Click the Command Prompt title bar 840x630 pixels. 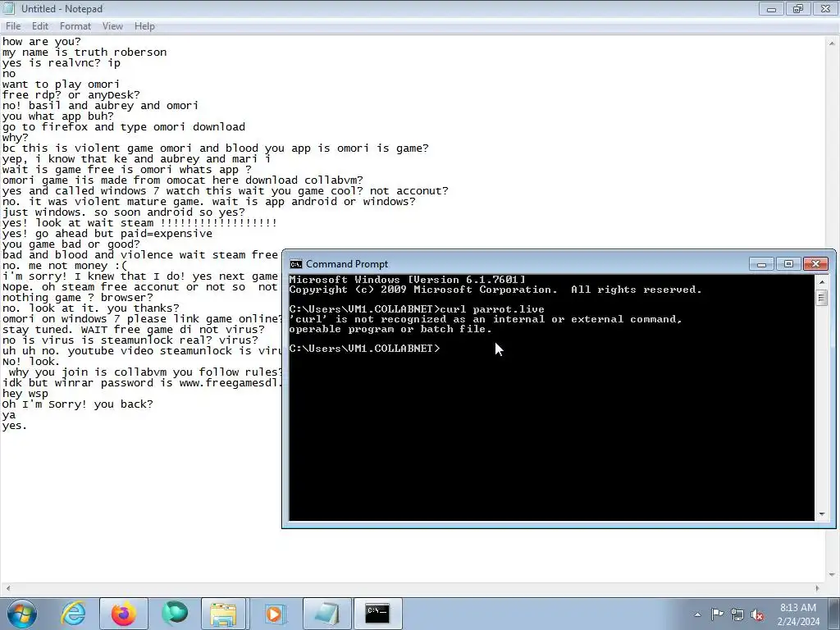click(514, 264)
